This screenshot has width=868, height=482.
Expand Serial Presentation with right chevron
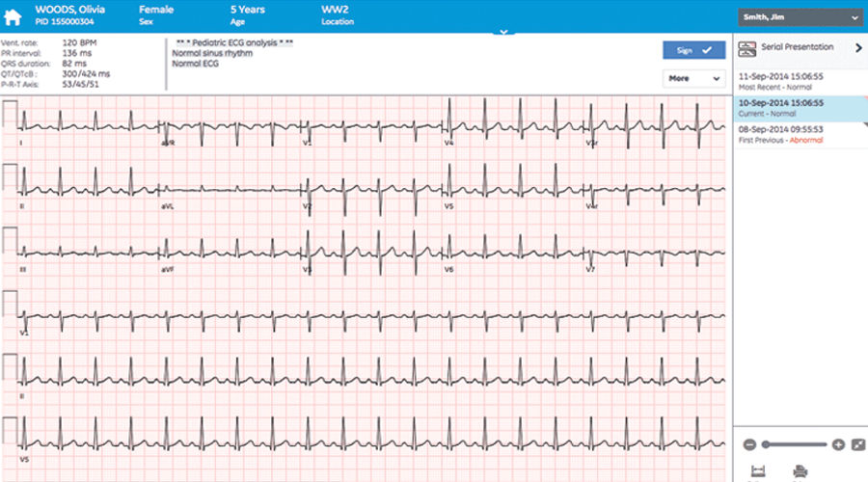[858, 48]
